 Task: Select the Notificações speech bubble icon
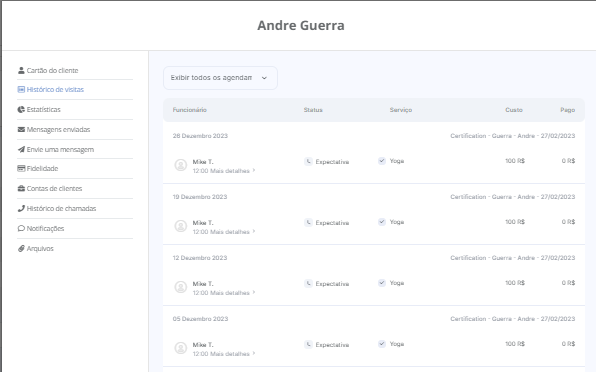tap(21, 228)
